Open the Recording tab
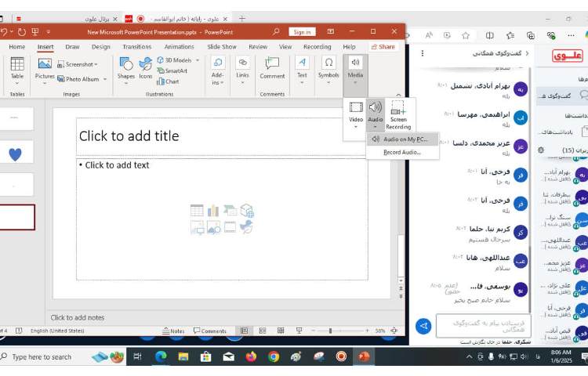 pos(318,47)
